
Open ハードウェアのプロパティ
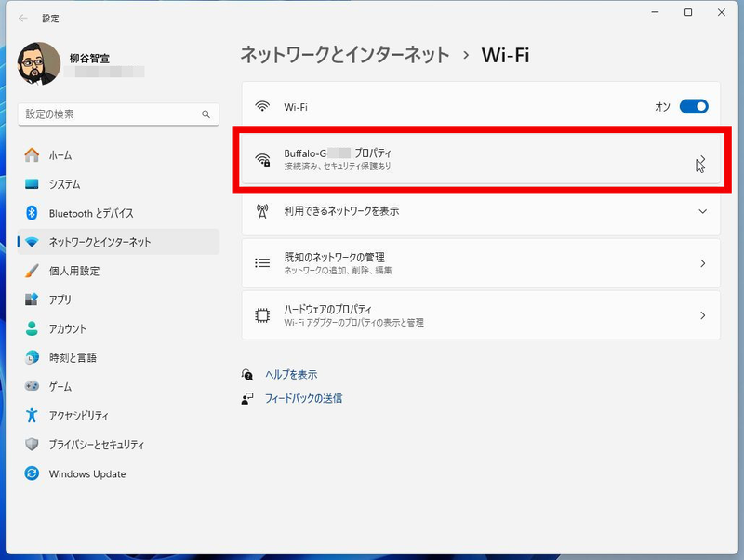click(481, 315)
